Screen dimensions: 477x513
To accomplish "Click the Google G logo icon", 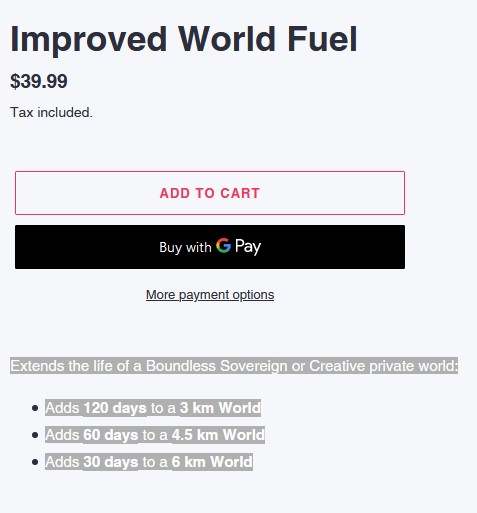I will point(223,246).
